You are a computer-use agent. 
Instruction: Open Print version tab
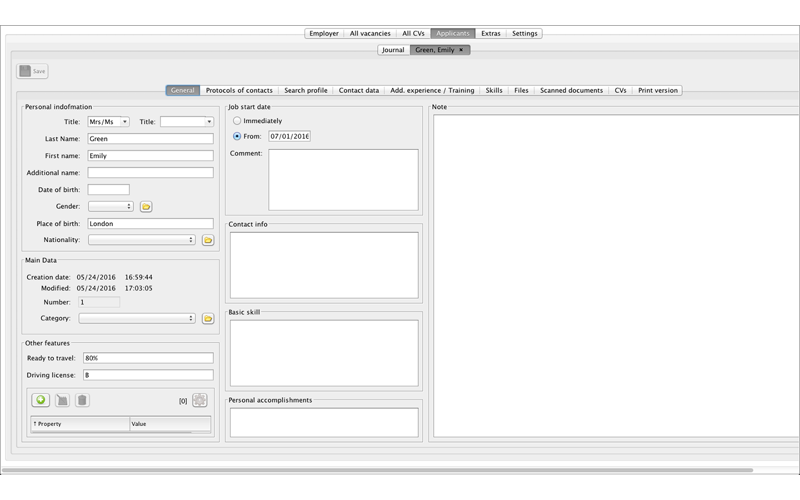pyautogui.click(x=658, y=90)
